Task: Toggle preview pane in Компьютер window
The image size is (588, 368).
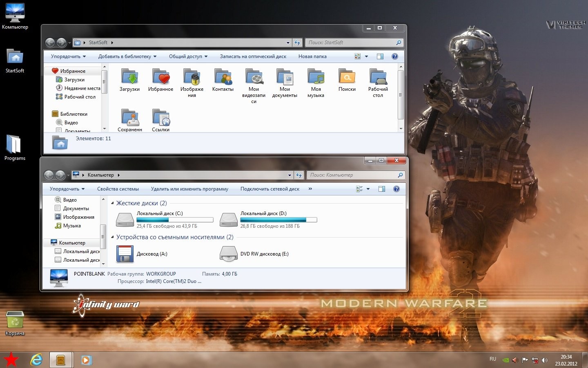Action: [x=382, y=189]
